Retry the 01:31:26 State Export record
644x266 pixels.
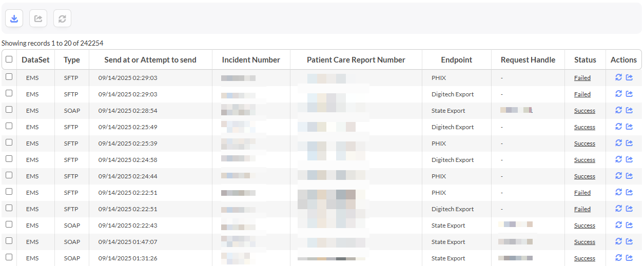coord(618,258)
